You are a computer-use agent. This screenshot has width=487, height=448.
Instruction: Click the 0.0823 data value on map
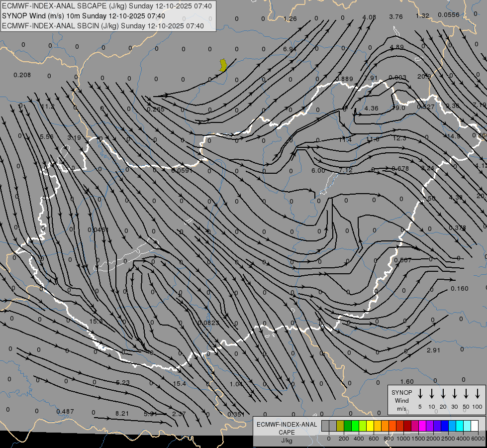pos(208,323)
